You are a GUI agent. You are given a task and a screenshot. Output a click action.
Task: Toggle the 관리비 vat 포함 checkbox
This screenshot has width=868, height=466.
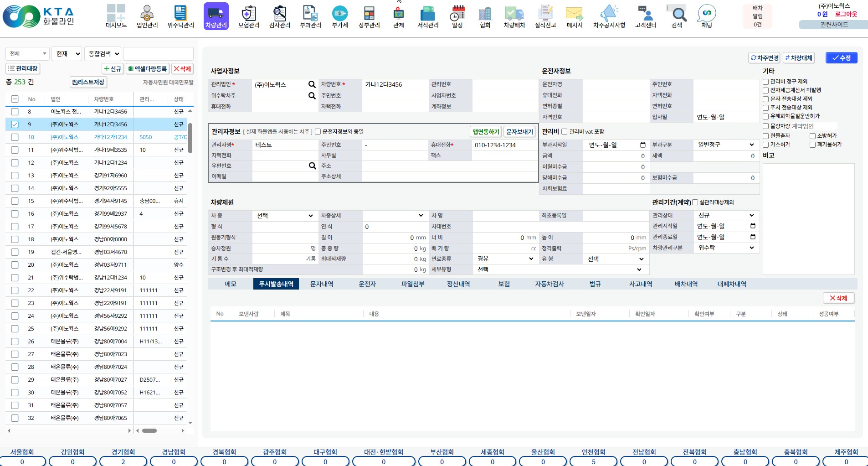pos(564,132)
